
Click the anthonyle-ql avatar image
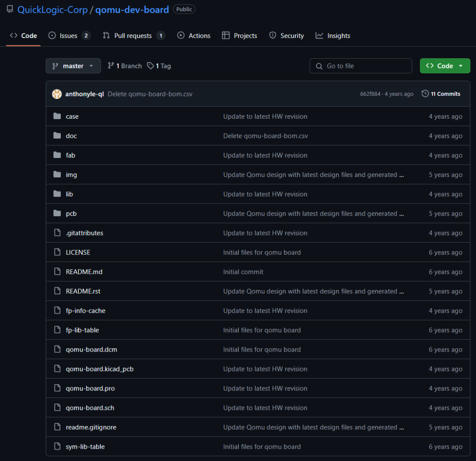point(57,94)
